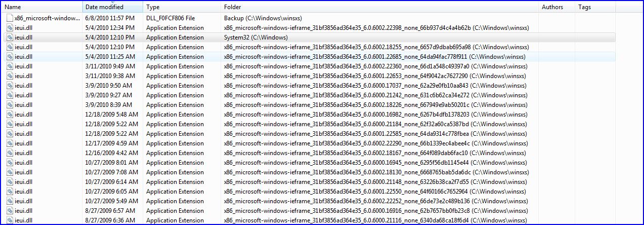Click folder path ending 6.0.6000.17037_none_62a29e0fb10aa843
The height and width of the screenshot is (225, 644).
[x=375, y=86]
